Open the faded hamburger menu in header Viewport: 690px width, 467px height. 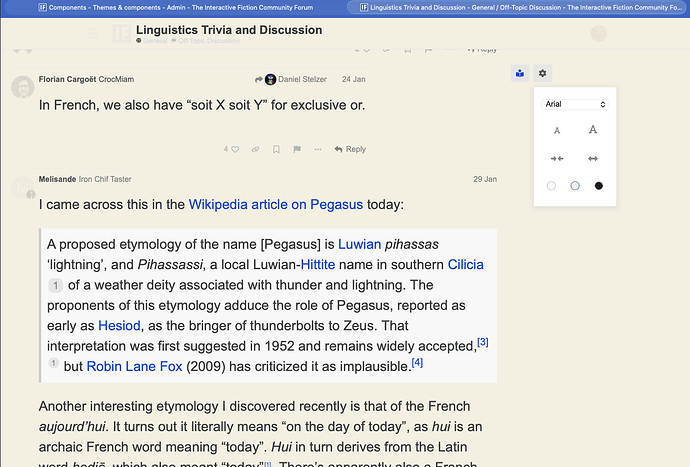(x=92, y=33)
